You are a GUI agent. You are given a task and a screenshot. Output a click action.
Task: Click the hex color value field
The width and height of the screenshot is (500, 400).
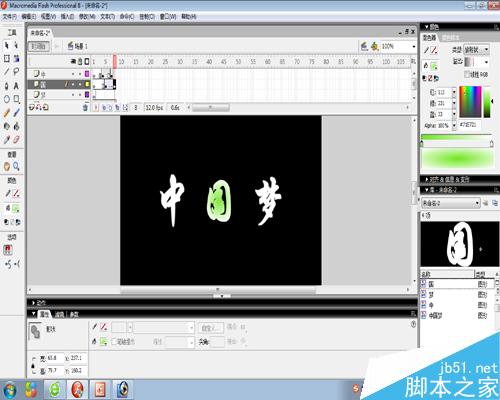tap(470, 125)
